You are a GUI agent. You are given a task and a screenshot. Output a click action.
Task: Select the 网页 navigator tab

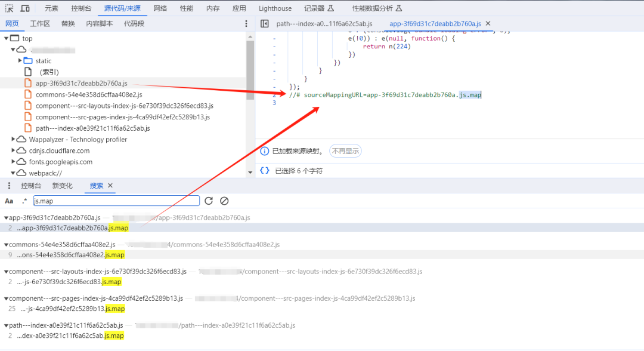point(12,24)
